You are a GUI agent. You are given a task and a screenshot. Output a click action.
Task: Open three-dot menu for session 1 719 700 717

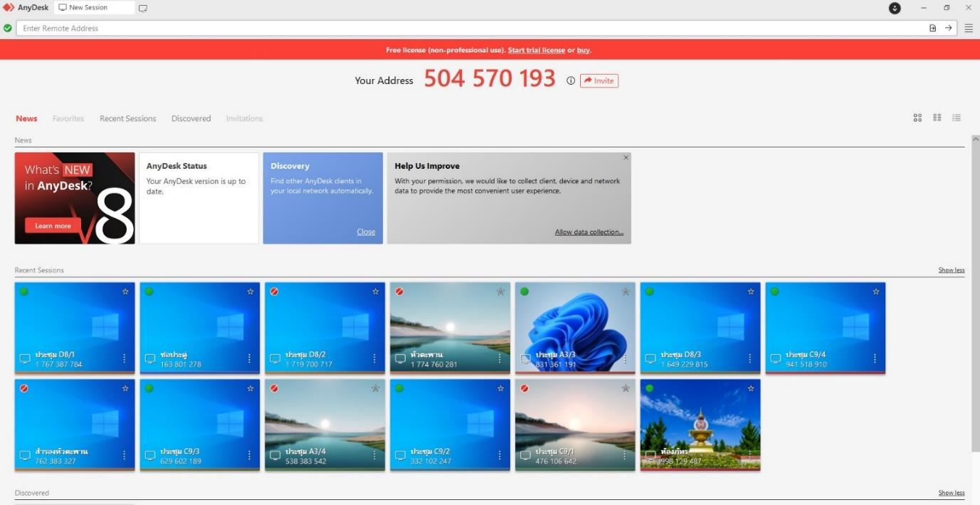point(375,358)
